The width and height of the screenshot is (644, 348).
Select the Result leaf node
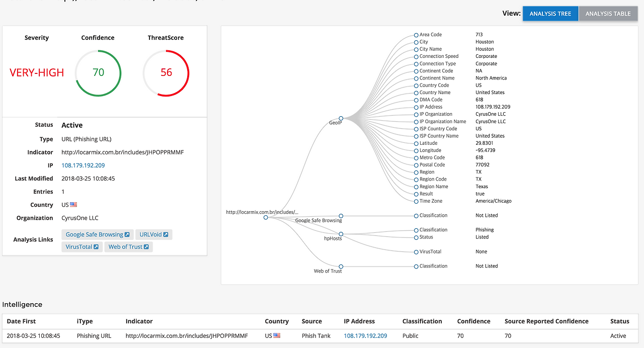(416, 194)
